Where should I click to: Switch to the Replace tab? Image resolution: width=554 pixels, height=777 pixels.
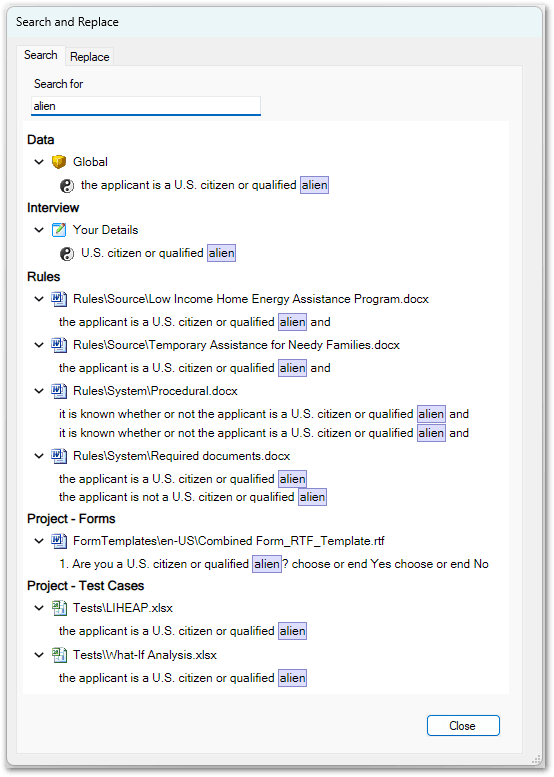point(90,57)
